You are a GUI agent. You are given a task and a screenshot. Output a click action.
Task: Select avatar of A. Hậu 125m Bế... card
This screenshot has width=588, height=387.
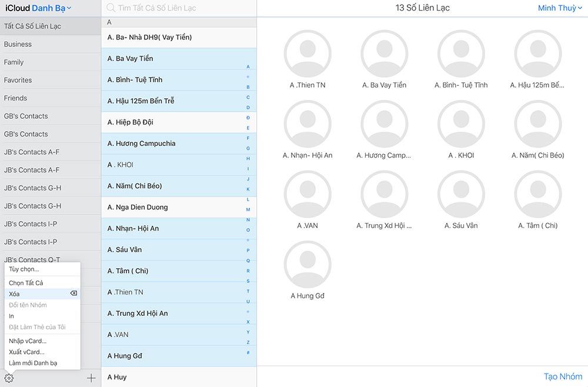538,54
